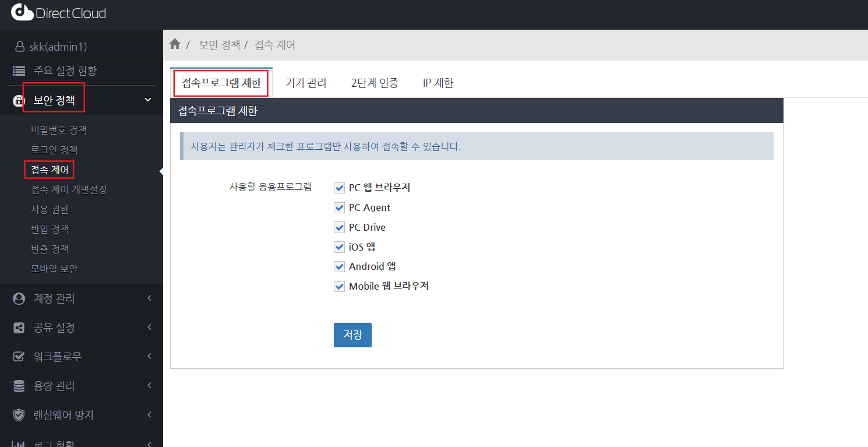Image resolution: width=868 pixels, height=447 pixels.
Task: Click the DirectCloud logo
Action: click(x=58, y=12)
